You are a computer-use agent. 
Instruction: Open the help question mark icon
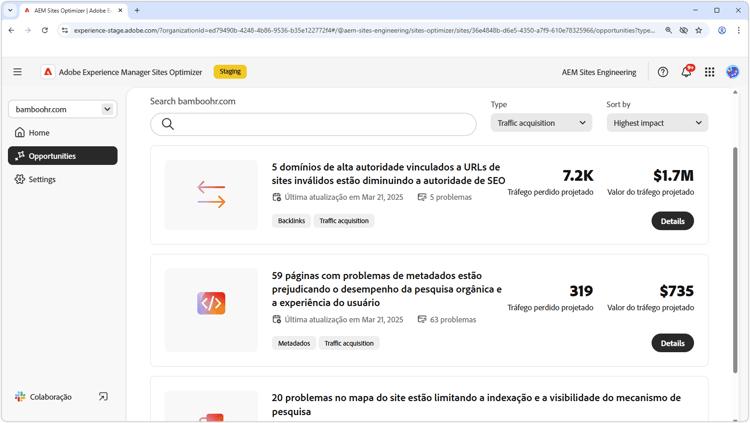(x=662, y=72)
